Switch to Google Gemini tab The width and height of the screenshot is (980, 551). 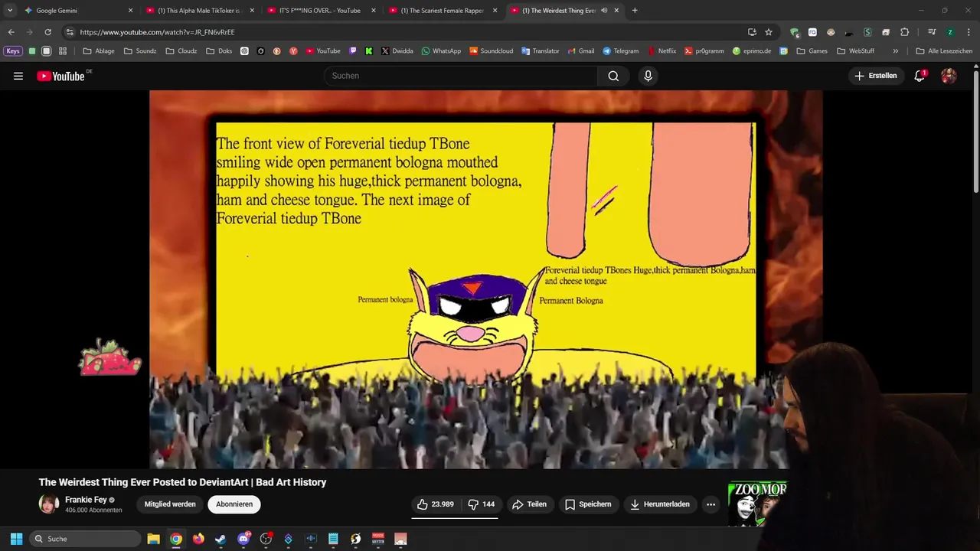pyautogui.click(x=79, y=11)
